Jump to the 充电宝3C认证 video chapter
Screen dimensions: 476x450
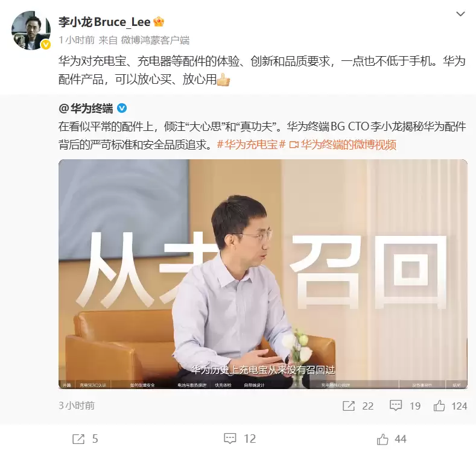pos(93,385)
